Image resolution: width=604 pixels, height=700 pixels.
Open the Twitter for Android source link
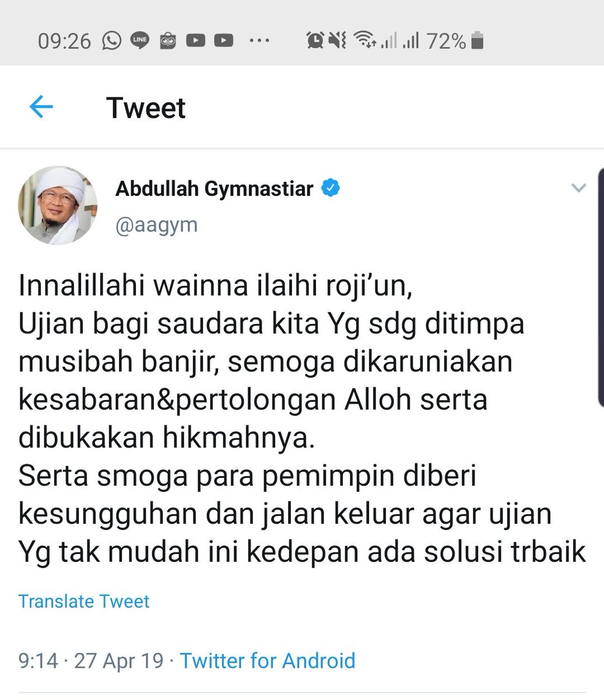268,660
